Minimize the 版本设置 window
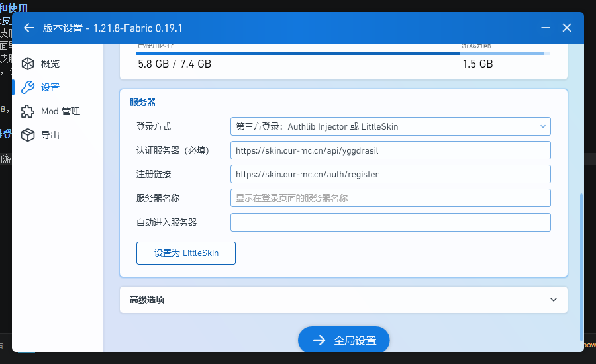596x364 pixels. pyautogui.click(x=546, y=28)
